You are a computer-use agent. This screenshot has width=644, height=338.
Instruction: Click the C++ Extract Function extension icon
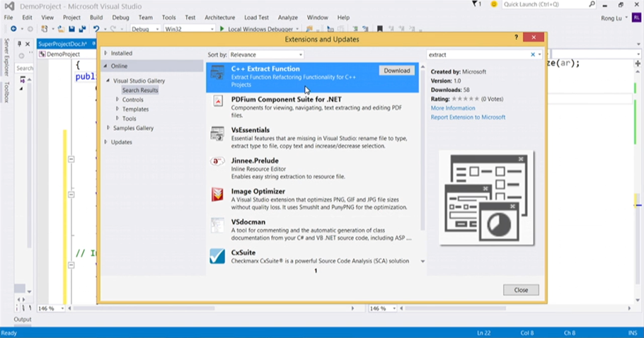tap(217, 73)
